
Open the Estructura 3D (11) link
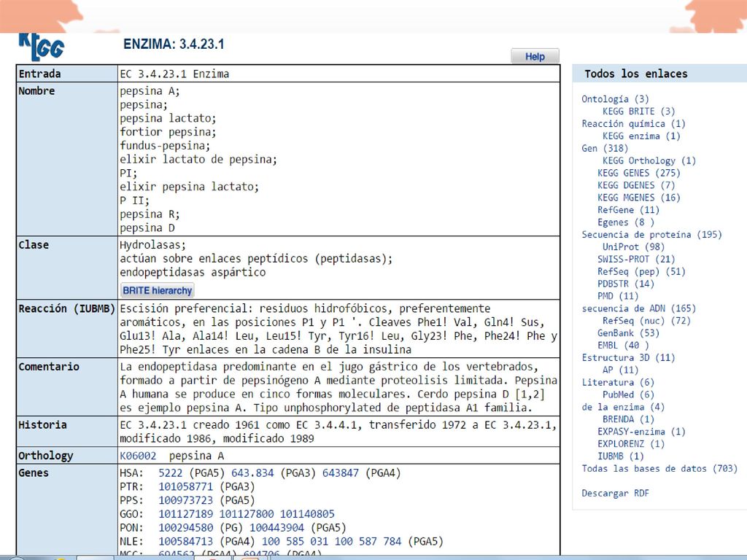(628, 358)
